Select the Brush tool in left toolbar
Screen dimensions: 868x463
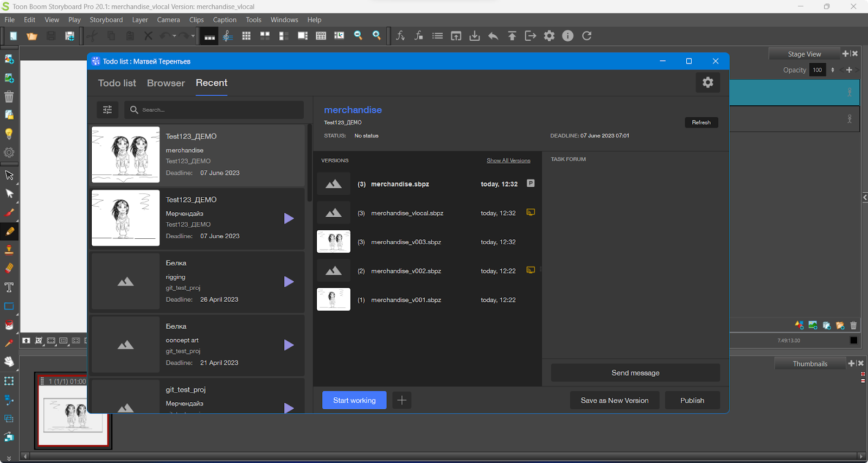point(9,213)
